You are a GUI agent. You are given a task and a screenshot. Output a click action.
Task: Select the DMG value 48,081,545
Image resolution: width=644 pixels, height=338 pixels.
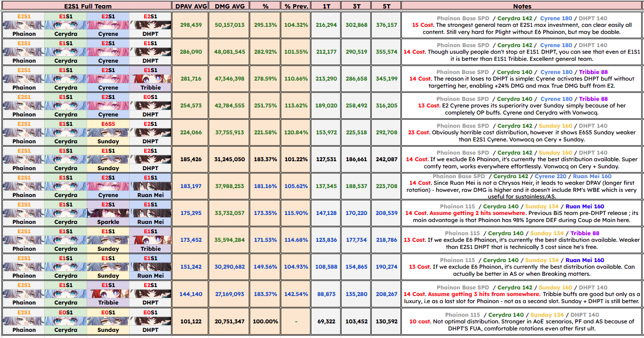pyautogui.click(x=229, y=52)
